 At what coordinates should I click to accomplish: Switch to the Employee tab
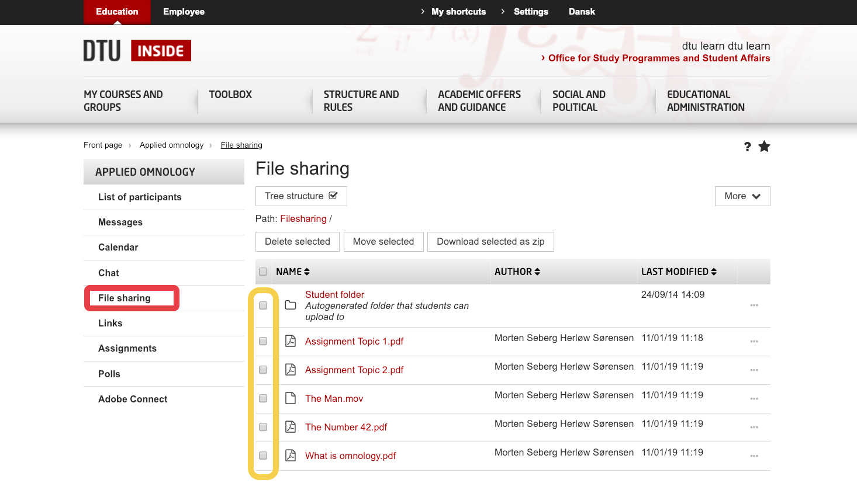(184, 12)
